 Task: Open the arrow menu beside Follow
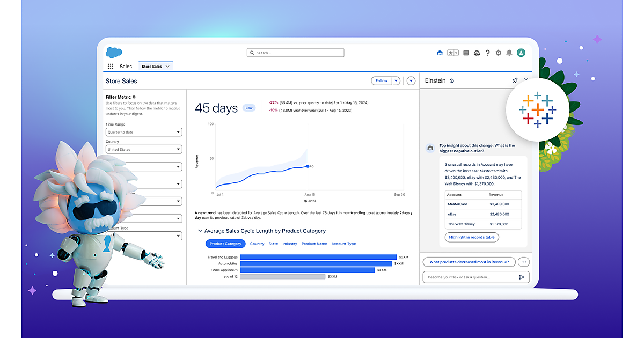(396, 81)
